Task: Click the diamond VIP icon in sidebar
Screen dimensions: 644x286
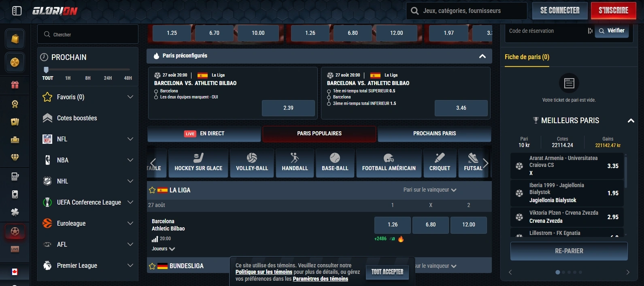Action: (15, 158)
